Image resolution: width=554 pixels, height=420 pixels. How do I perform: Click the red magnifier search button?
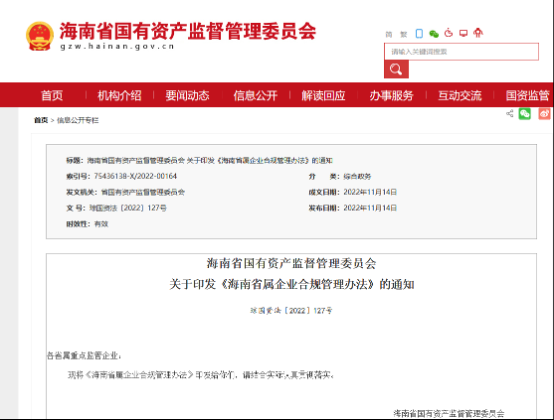tap(396, 69)
